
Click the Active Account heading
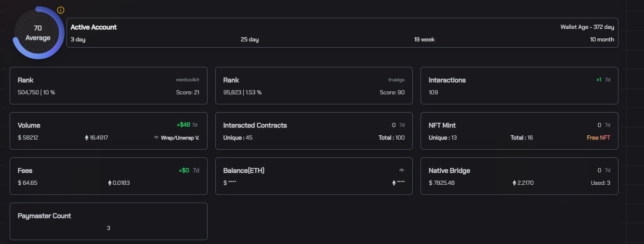click(x=93, y=27)
